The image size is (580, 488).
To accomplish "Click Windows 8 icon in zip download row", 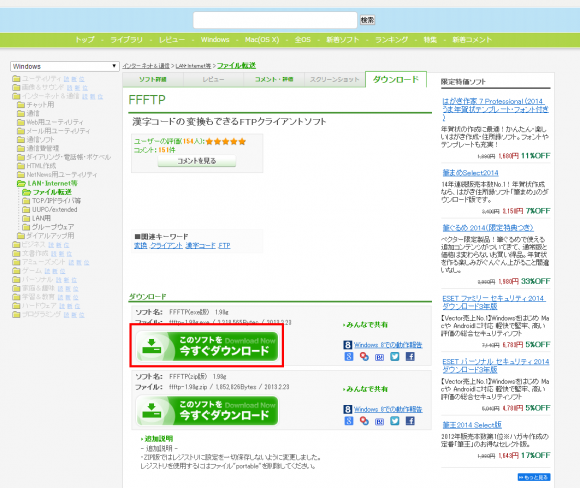I will coord(347,409).
